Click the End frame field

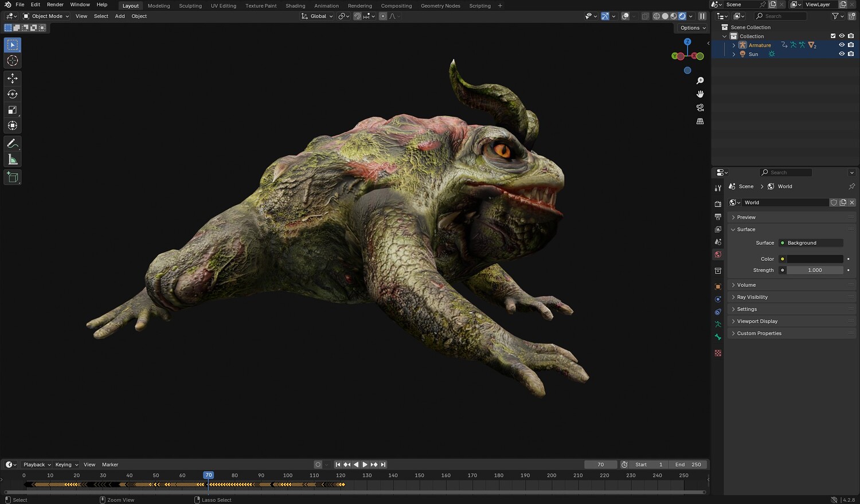pos(689,464)
